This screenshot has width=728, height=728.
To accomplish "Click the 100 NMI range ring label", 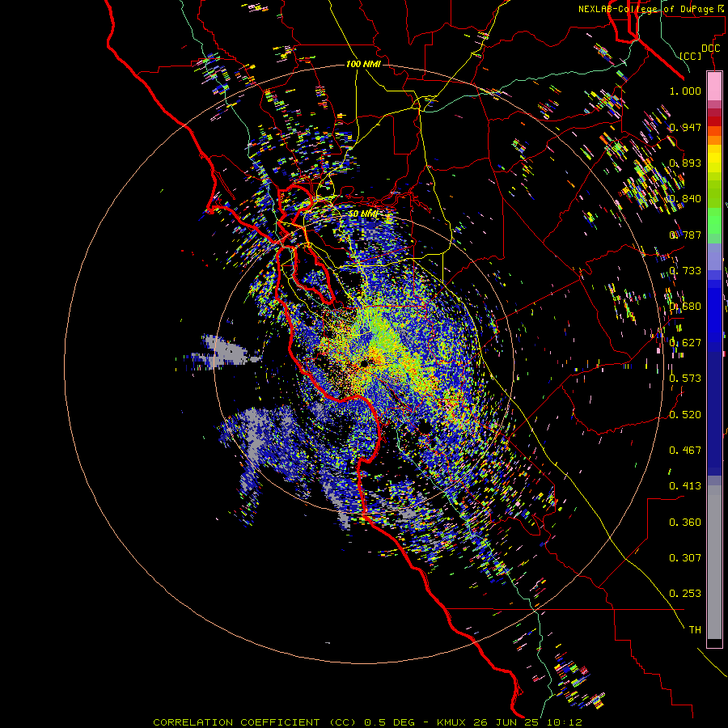I will [x=363, y=64].
